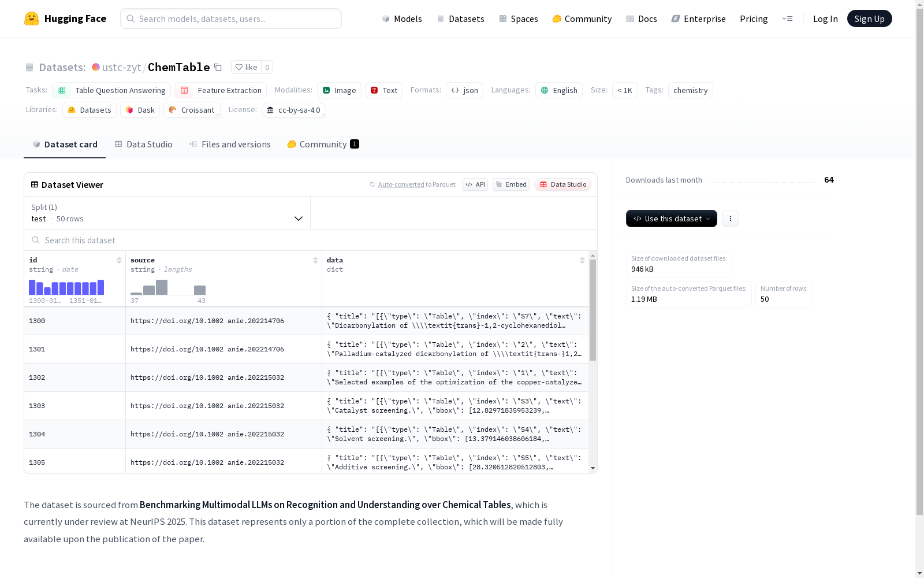This screenshot has width=924, height=578.
Task: Open the Models navigation item
Action: 402,18
